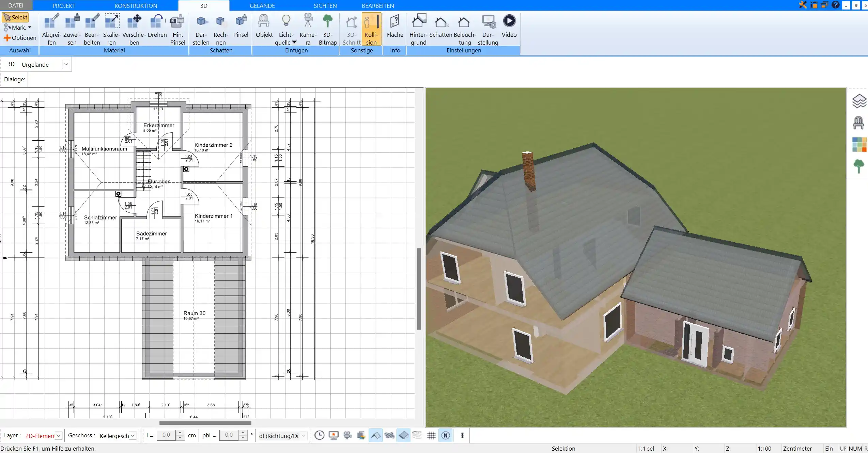Click the Dialoge: label button
This screenshot has width=868, height=453.
(15, 79)
